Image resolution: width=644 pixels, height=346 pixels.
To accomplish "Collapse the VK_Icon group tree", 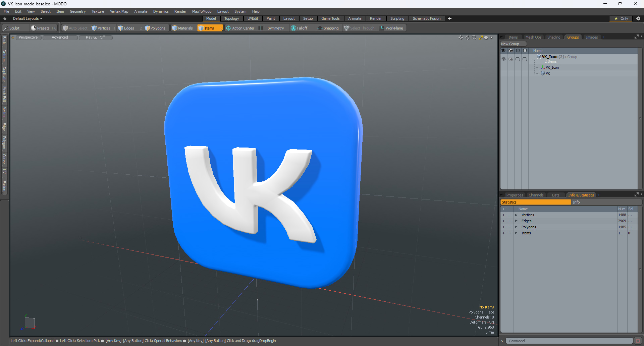I will 534,59.
